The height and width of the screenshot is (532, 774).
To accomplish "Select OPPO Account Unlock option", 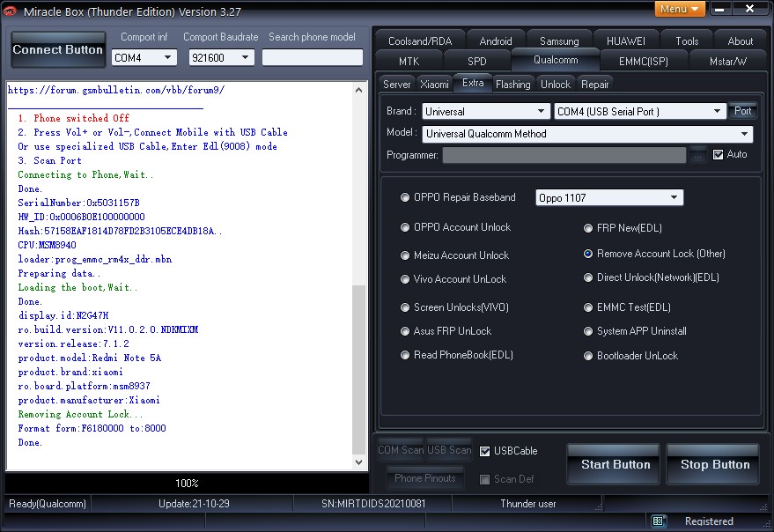I will click(x=455, y=227).
